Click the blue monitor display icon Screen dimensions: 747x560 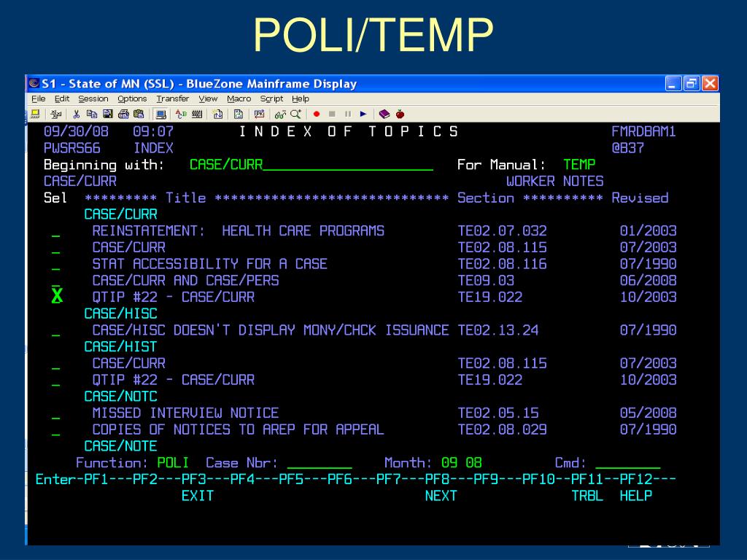tap(161, 114)
